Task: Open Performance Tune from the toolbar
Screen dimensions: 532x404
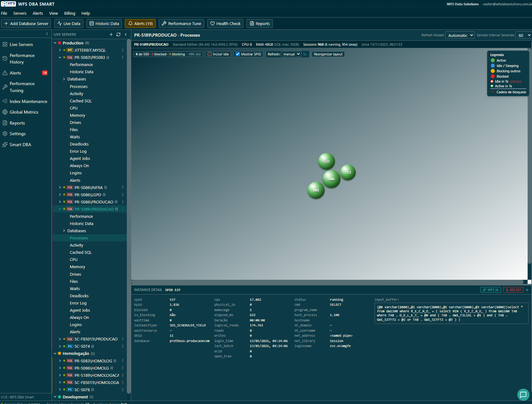Action: [181, 23]
